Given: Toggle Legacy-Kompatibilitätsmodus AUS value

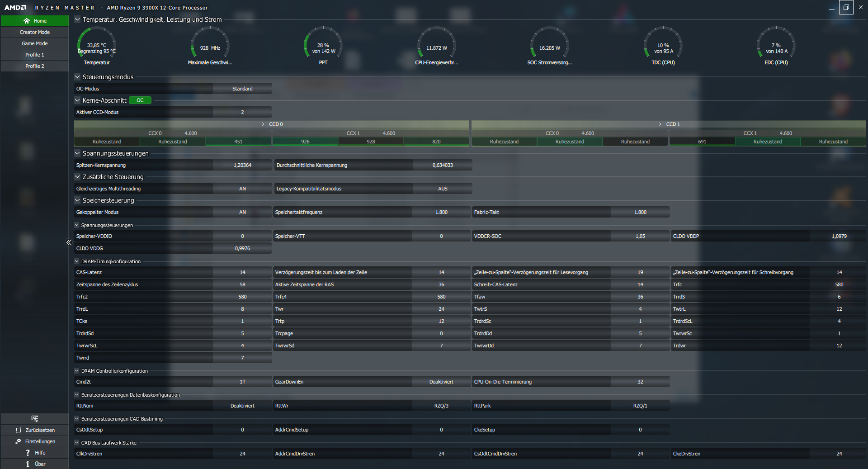Looking at the screenshot, I should 443,189.
